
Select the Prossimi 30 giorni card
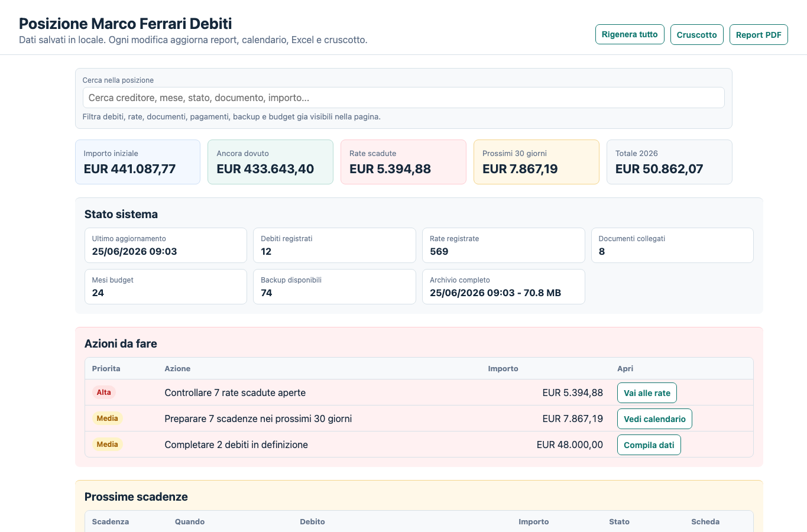tap(536, 162)
